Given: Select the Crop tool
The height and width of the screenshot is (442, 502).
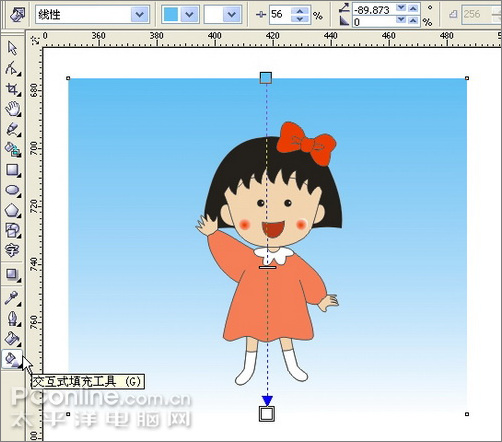Looking at the screenshot, I should [12, 89].
